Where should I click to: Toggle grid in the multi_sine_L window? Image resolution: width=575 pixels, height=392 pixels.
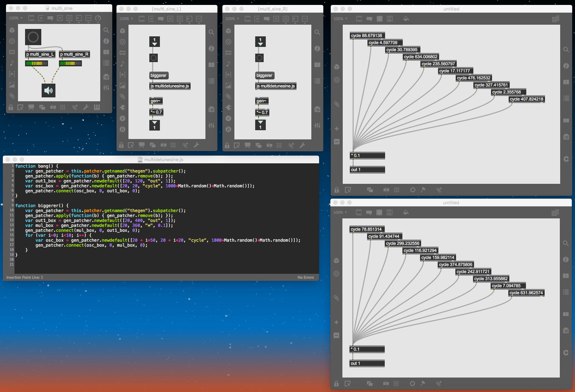pyautogui.click(x=173, y=145)
